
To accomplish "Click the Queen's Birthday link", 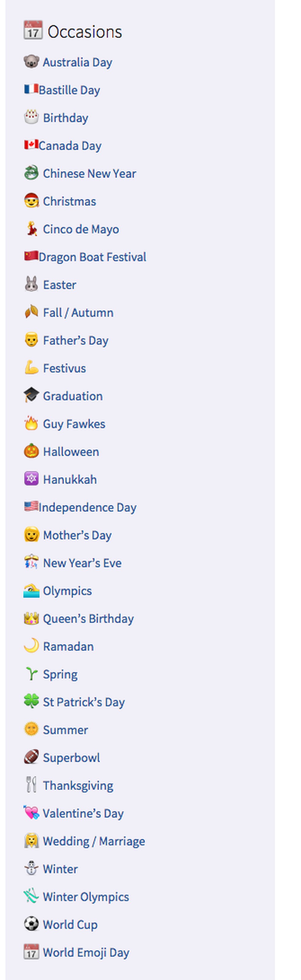I will tap(88, 619).
